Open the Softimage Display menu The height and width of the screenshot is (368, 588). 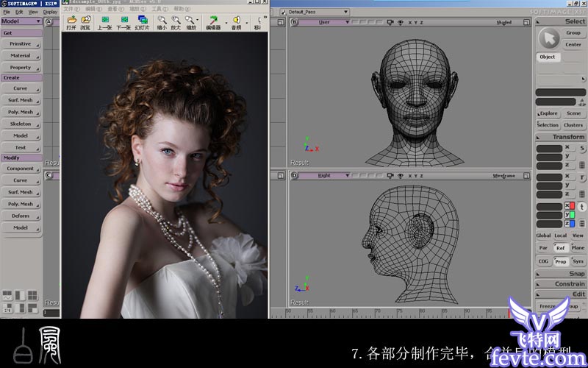(x=50, y=12)
